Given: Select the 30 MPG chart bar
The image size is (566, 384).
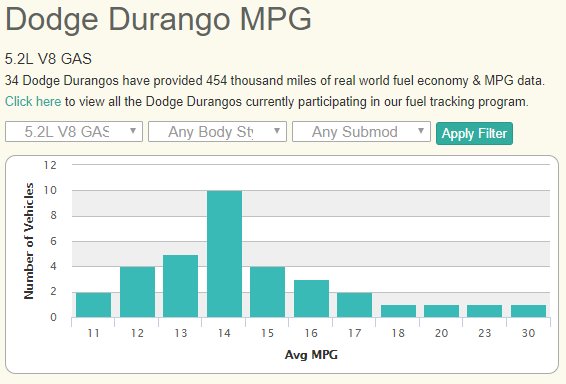Looking at the screenshot, I should click(528, 311).
